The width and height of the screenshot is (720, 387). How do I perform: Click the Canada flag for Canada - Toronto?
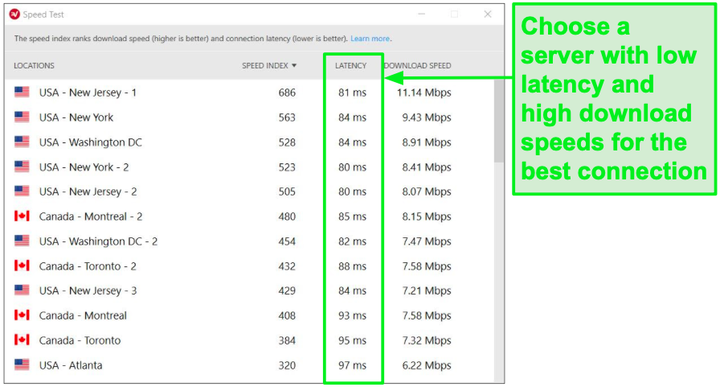point(22,340)
